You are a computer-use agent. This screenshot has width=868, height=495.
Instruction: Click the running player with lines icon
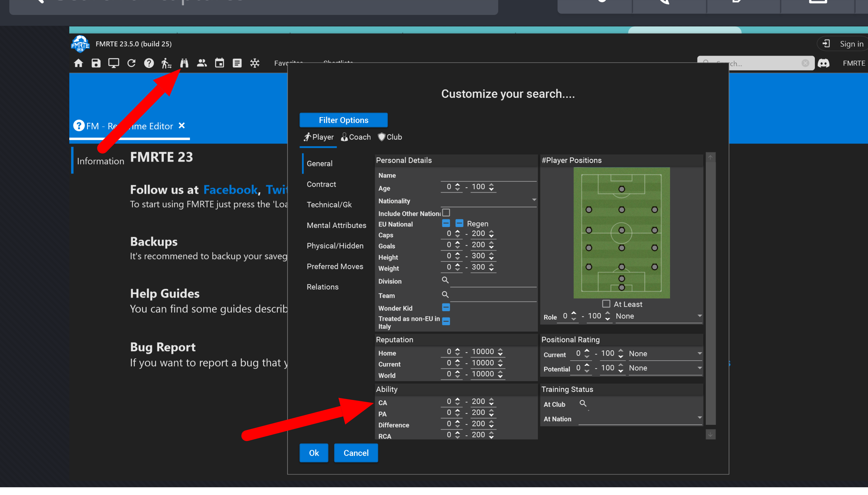(166, 63)
